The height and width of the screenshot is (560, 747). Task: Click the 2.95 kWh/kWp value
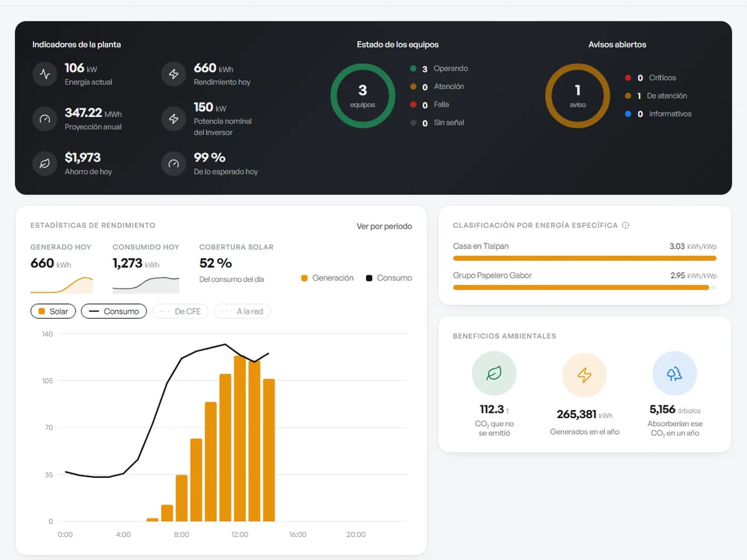[693, 276]
